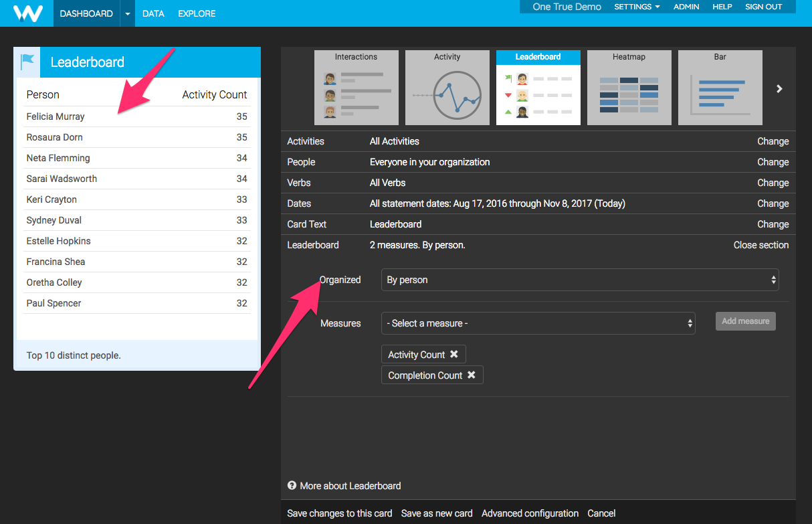Click the Leaderboard flag icon
This screenshot has height=524, width=812.
pyautogui.click(x=27, y=62)
